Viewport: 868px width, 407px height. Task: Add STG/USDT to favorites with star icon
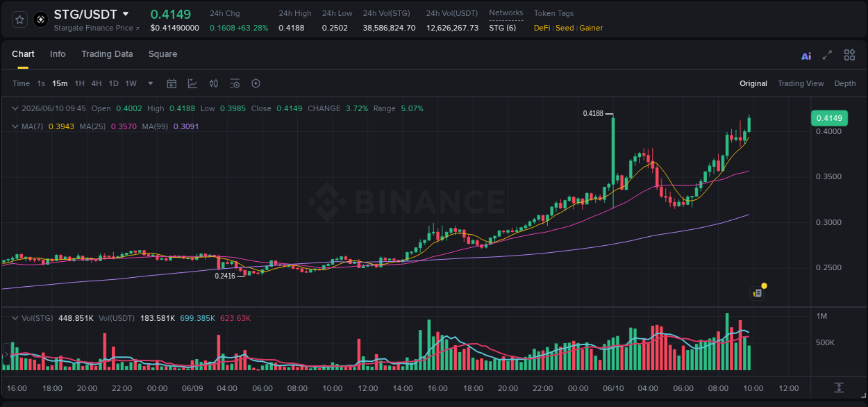point(20,19)
